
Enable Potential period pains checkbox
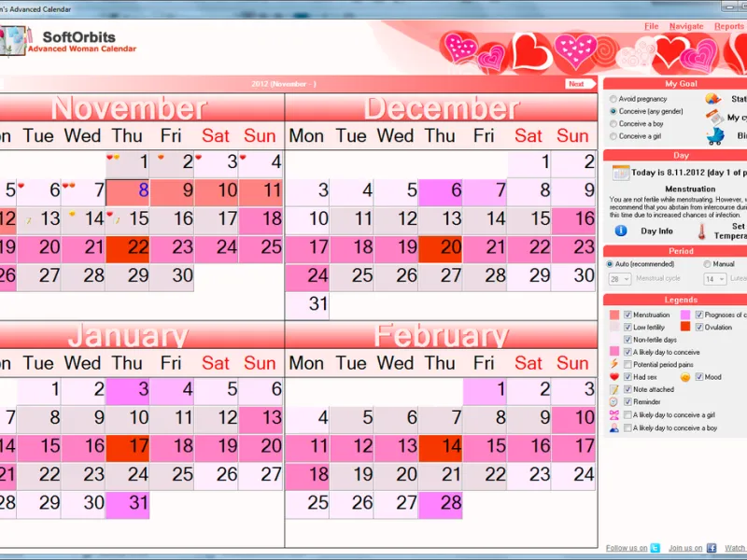(x=627, y=364)
